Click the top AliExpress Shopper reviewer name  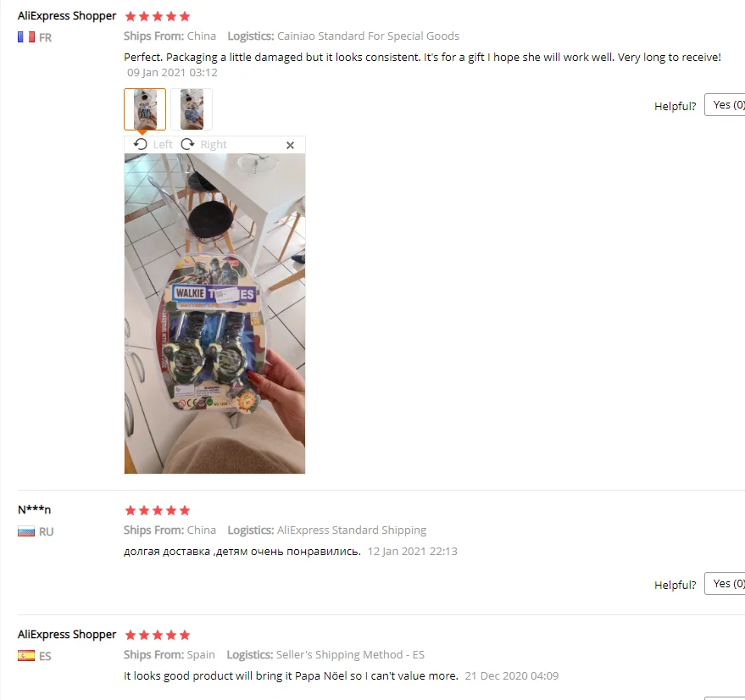[x=67, y=16]
